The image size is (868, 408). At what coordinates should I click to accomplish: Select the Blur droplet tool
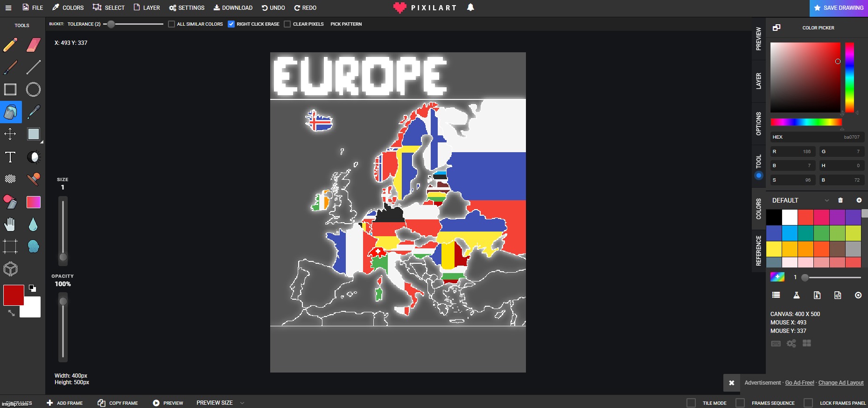click(33, 225)
